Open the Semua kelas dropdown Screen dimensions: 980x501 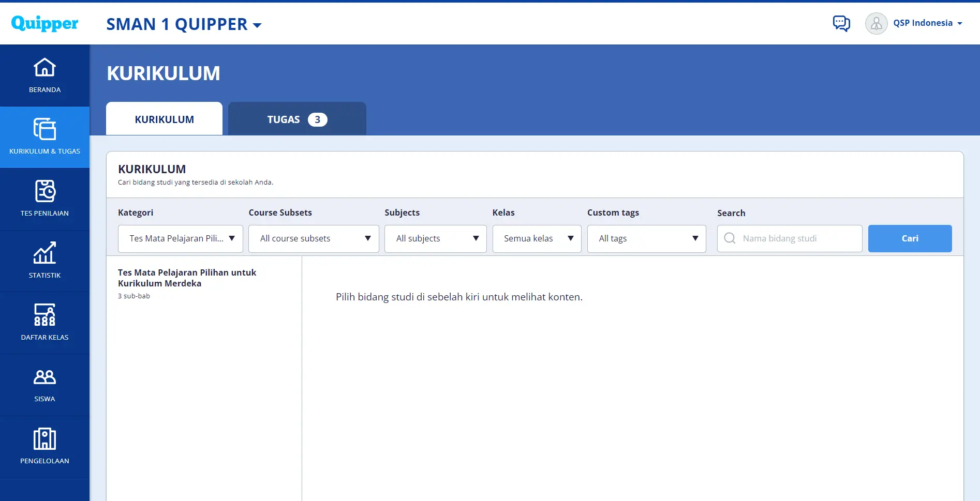(537, 239)
